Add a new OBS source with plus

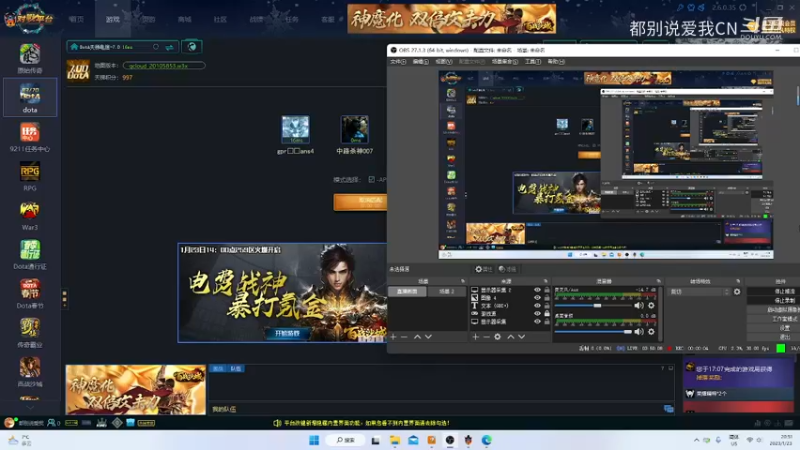476,337
